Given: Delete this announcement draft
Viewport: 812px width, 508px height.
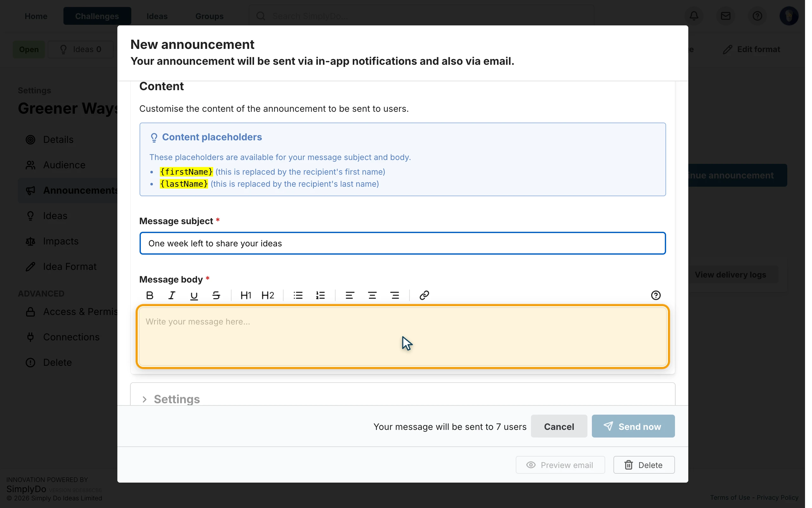Looking at the screenshot, I should pos(644,465).
